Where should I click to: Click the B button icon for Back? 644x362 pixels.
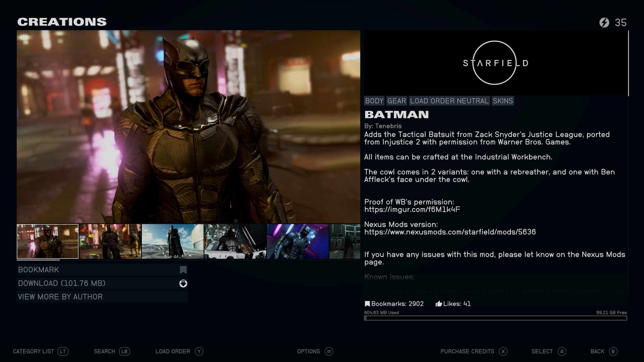[x=613, y=351]
